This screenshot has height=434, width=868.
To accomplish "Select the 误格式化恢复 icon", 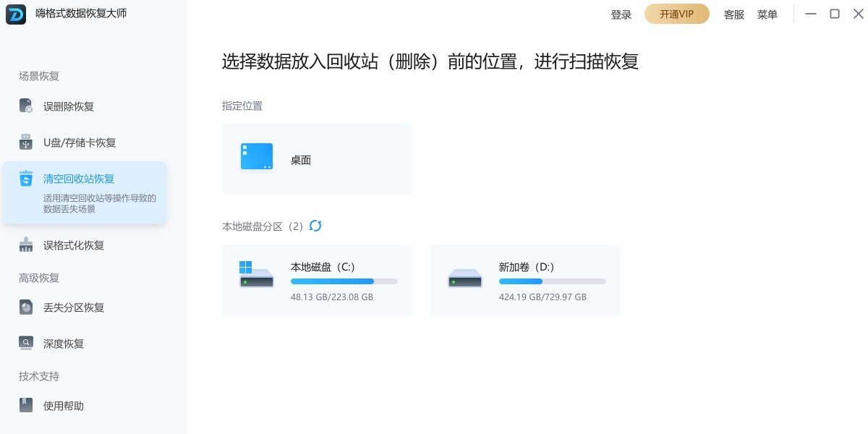I will pos(26,245).
